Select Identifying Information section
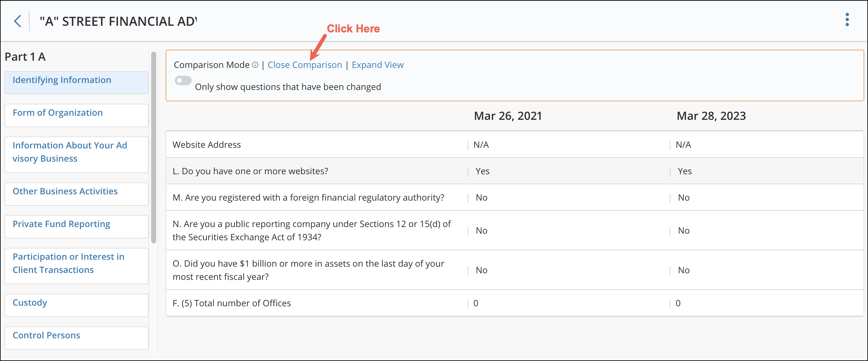This screenshot has width=868, height=361. click(62, 80)
